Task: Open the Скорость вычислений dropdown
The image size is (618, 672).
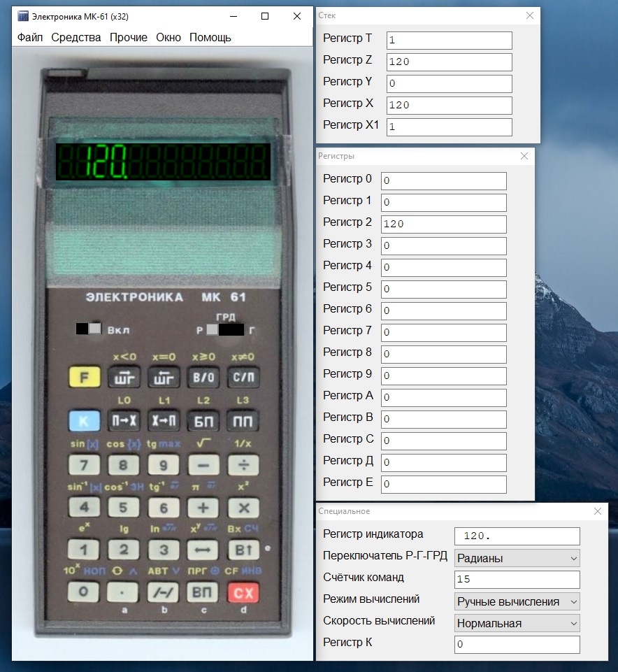Action: click(x=517, y=623)
